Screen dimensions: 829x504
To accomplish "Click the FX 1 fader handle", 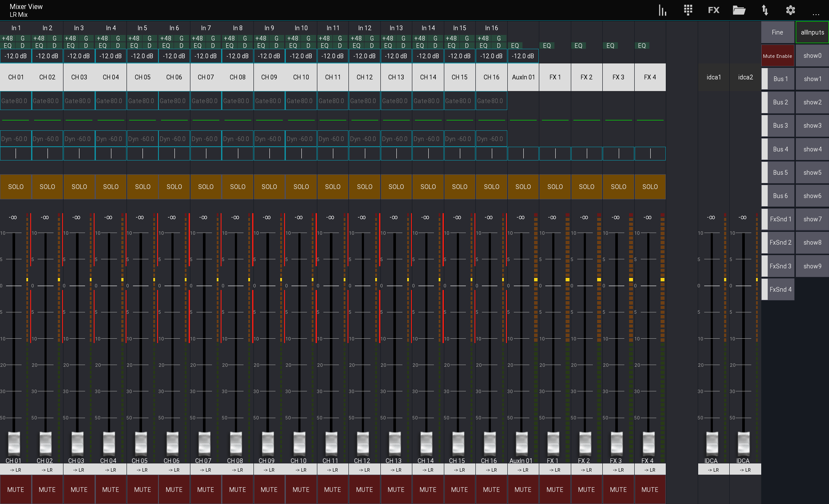I will 553,443.
